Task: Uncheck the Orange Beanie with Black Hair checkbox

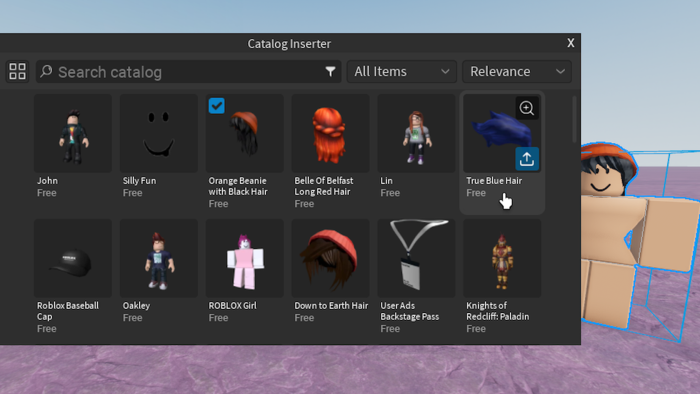Action: tap(217, 106)
